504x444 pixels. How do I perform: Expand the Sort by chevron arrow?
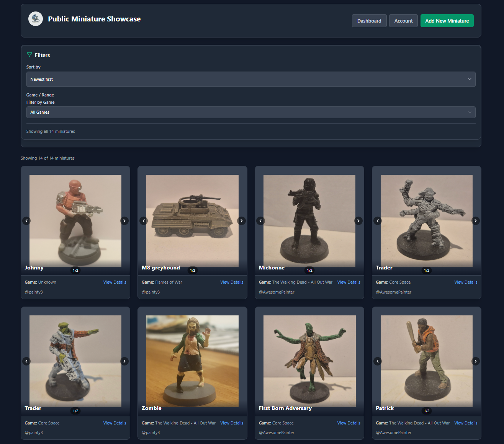470,79
